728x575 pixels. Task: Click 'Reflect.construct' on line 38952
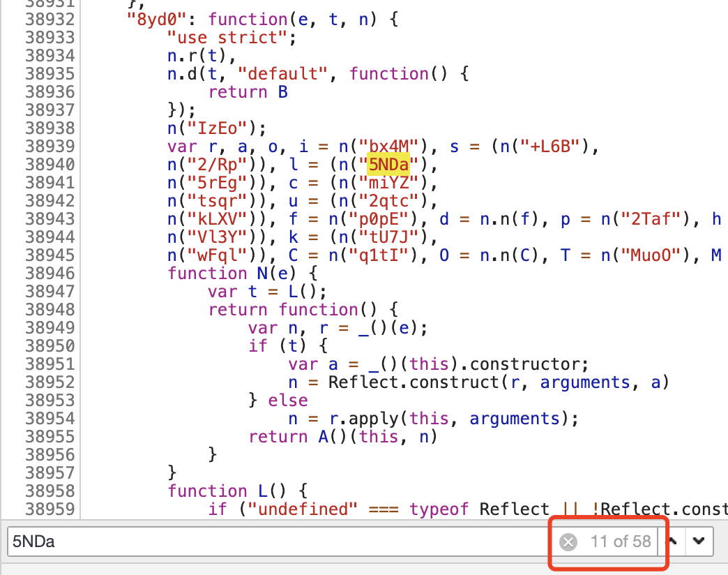414,382
